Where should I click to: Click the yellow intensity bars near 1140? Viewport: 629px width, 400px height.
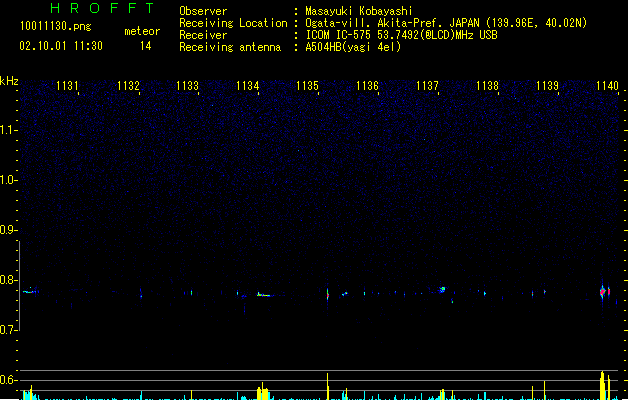(x=605, y=386)
